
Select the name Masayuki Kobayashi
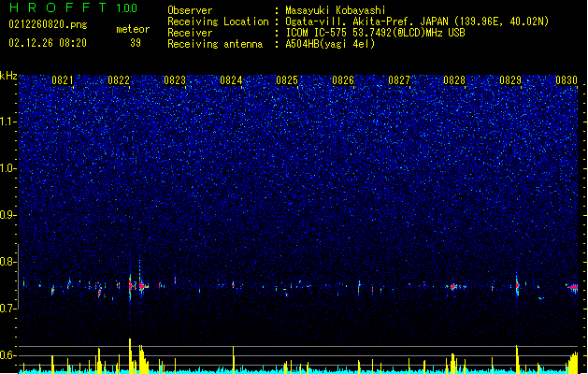pyautogui.click(x=336, y=10)
